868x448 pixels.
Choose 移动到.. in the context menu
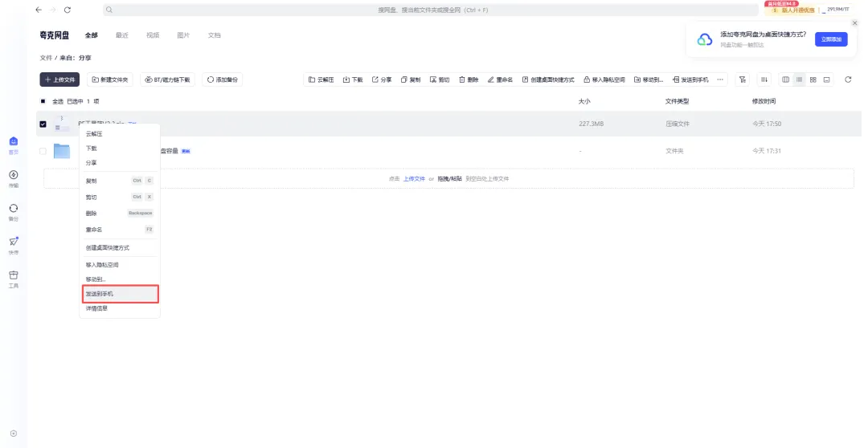(120, 279)
